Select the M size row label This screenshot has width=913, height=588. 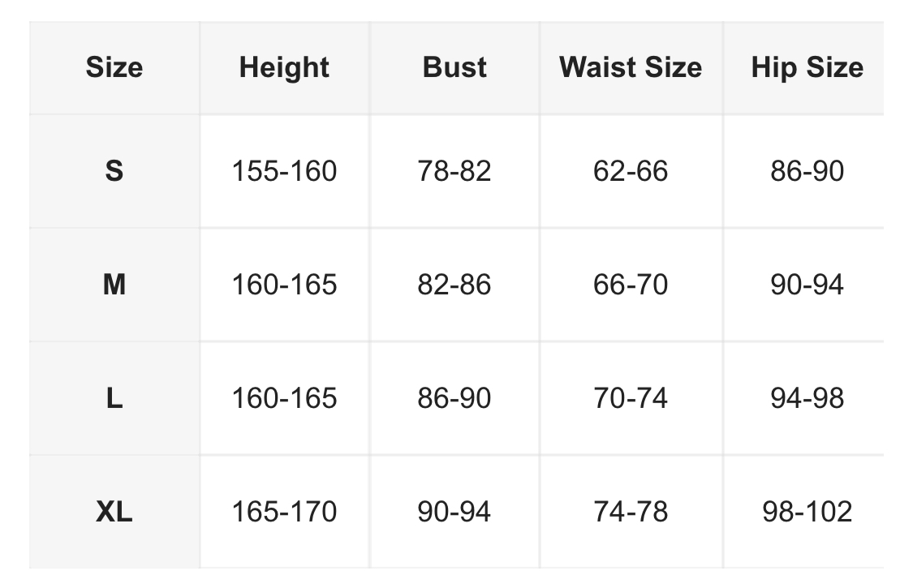114,285
